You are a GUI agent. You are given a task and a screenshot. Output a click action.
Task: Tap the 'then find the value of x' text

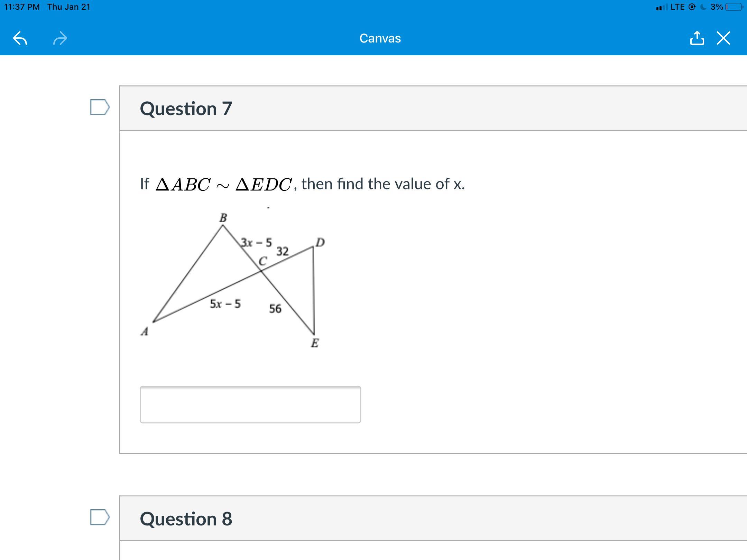(x=383, y=184)
